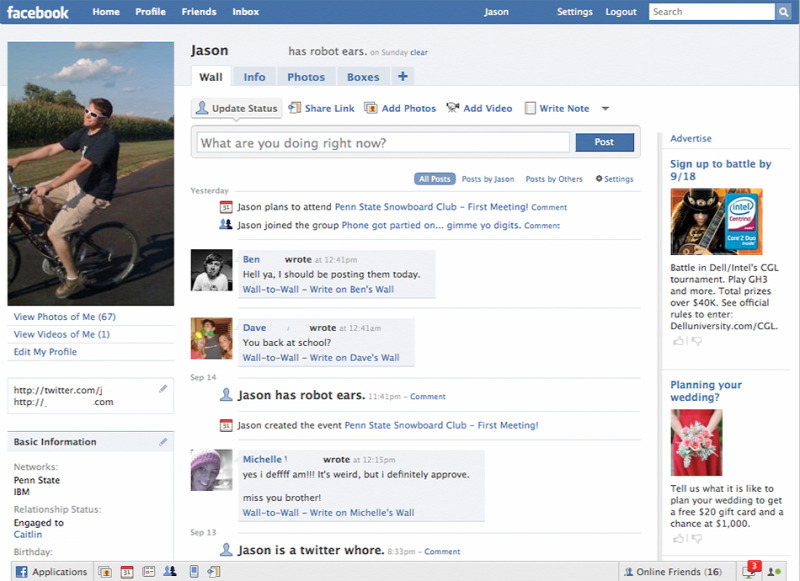
Task: Click the online status icon in bottom bar
Action: coord(774,572)
